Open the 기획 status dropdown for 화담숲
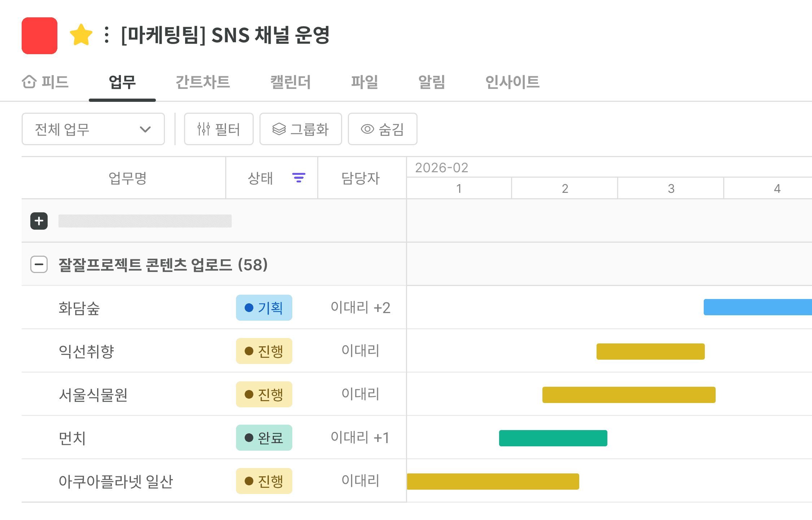This screenshot has height=520, width=812. coord(264,308)
